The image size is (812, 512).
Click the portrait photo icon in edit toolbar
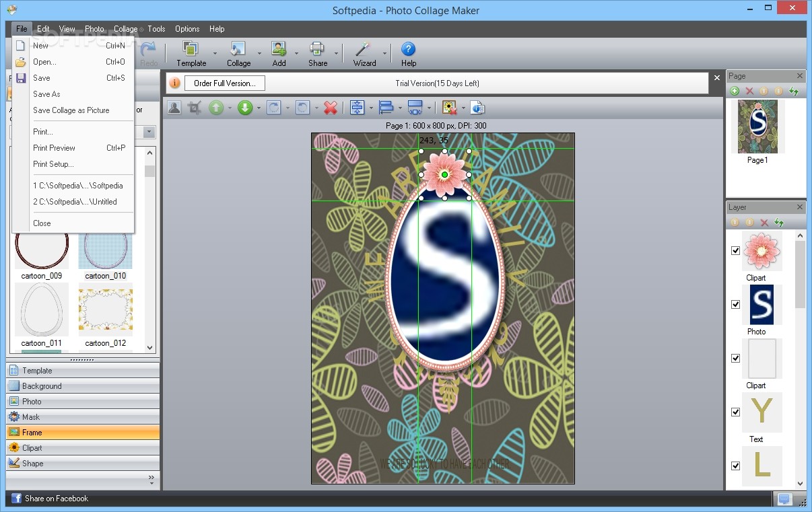pos(174,108)
